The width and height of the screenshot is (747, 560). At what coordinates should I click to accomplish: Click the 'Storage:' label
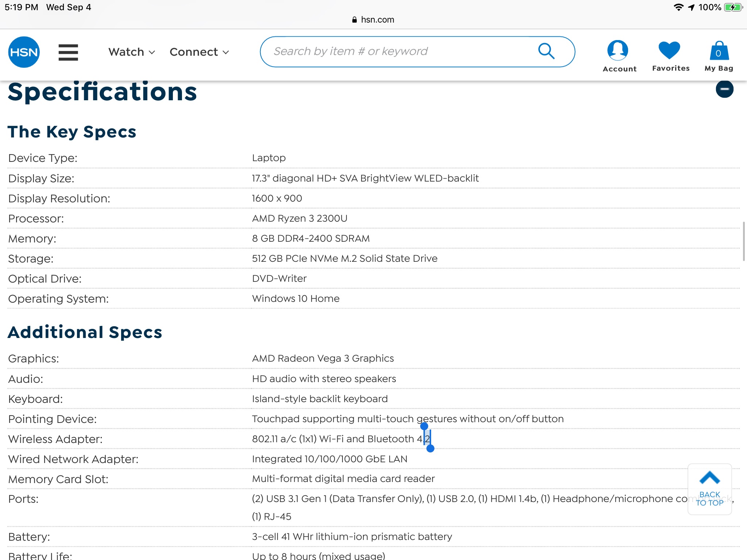click(x=31, y=258)
